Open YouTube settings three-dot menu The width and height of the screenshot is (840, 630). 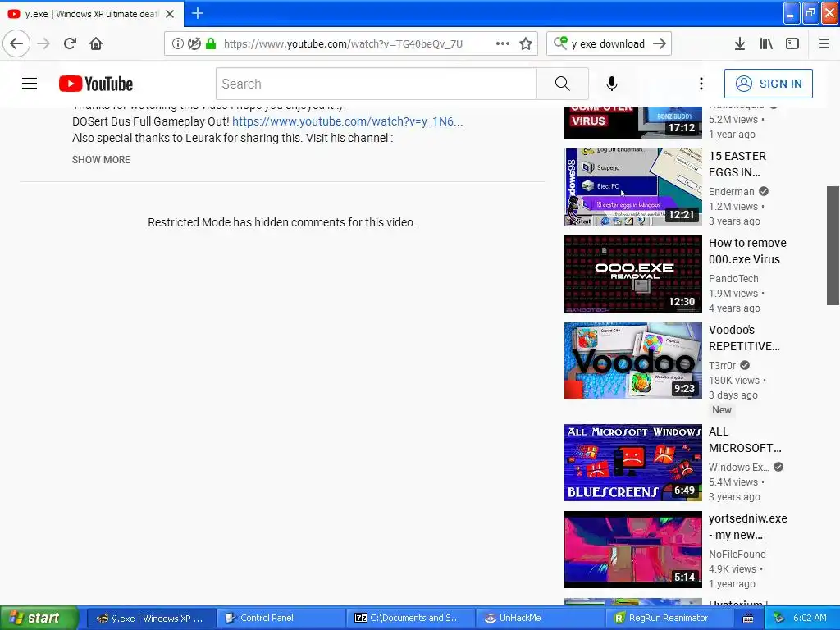point(701,84)
